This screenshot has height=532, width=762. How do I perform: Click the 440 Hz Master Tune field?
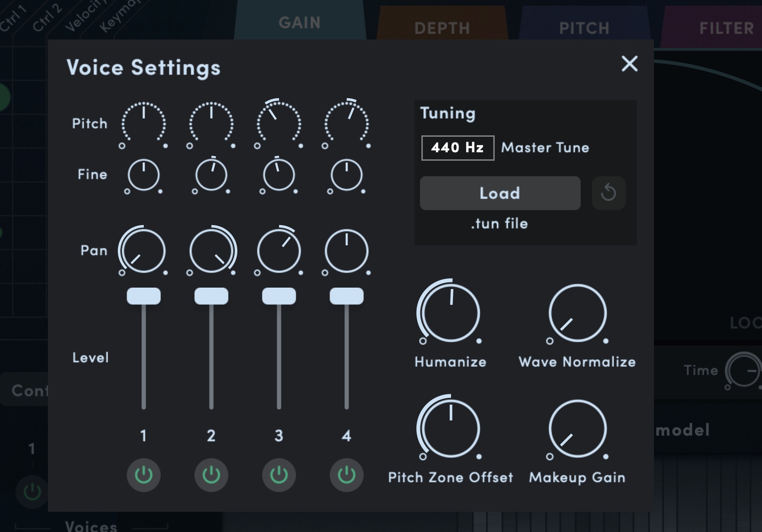click(x=458, y=148)
